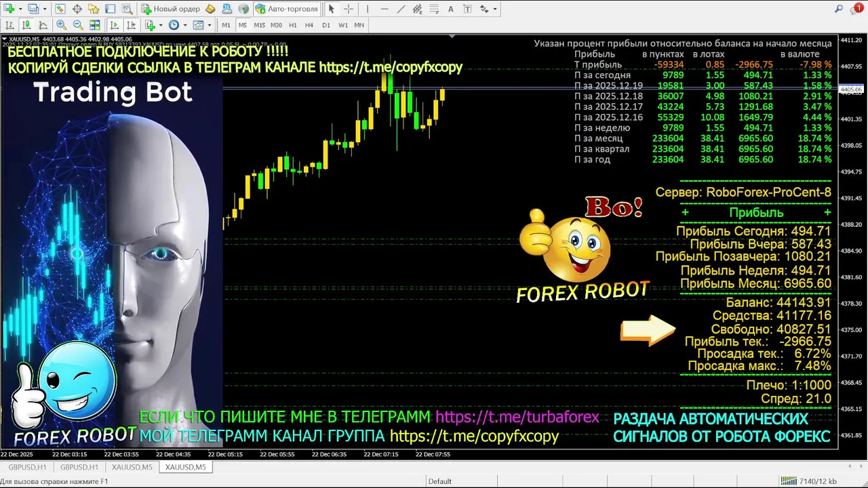Select the vertical line tool
Image resolution: width=868 pixels, height=488 pixels.
pyautogui.click(x=368, y=9)
